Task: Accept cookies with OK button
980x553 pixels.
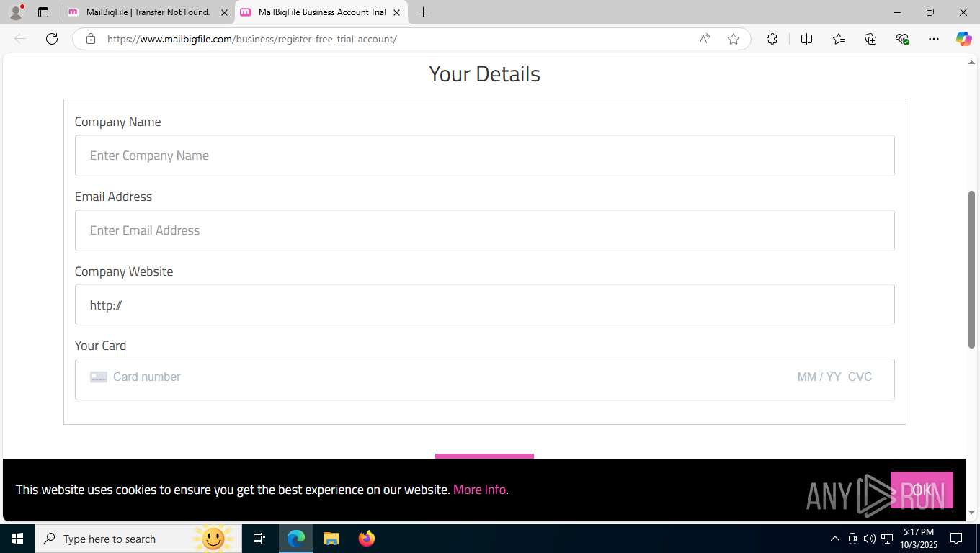Action: (922, 490)
